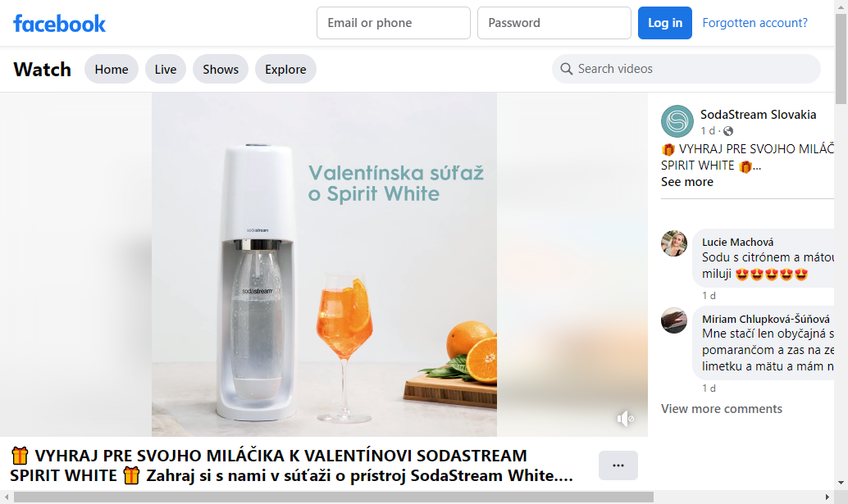The image size is (848, 504).
Task: Click into the Password field
Action: (x=554, y=23)
